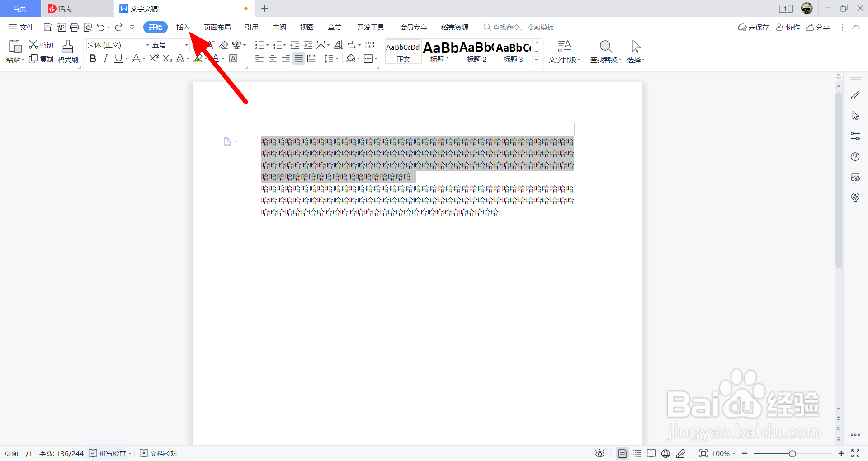Click the text highlight color marker

(x=198, y=59)
